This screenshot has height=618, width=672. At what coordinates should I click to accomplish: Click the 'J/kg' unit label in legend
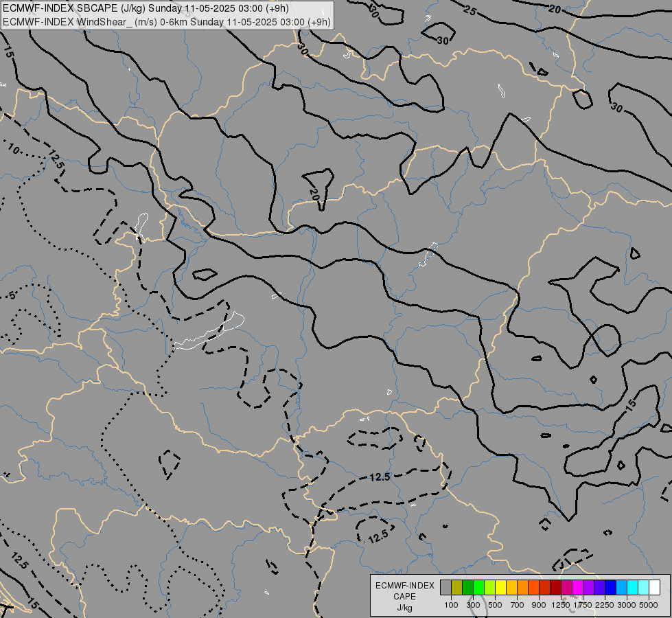(x=404, y=608)
